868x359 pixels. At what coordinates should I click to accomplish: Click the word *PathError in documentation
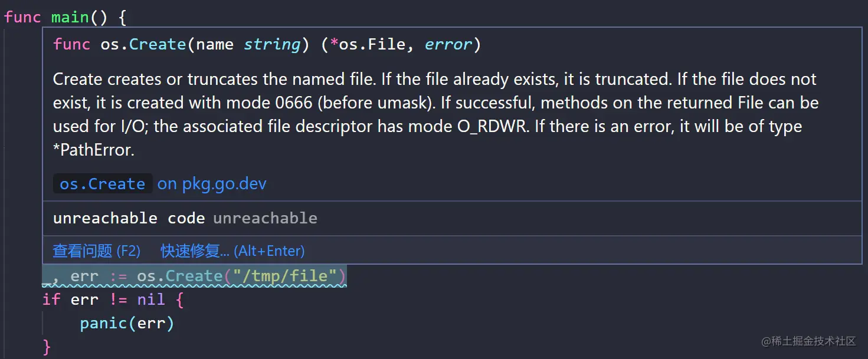point(93,150)
